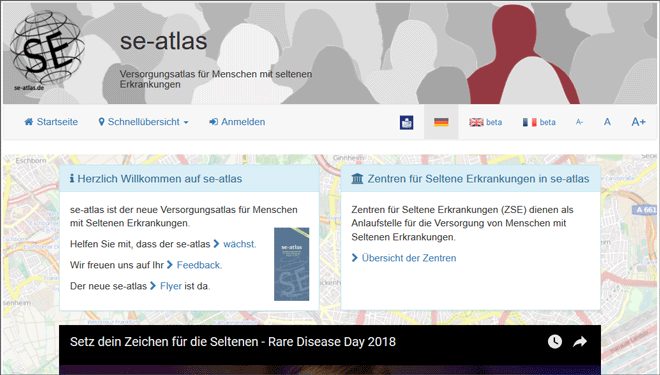Click the house icon in Startseite
This screenshot has height=375, width=660.
(x=29, y=122)
